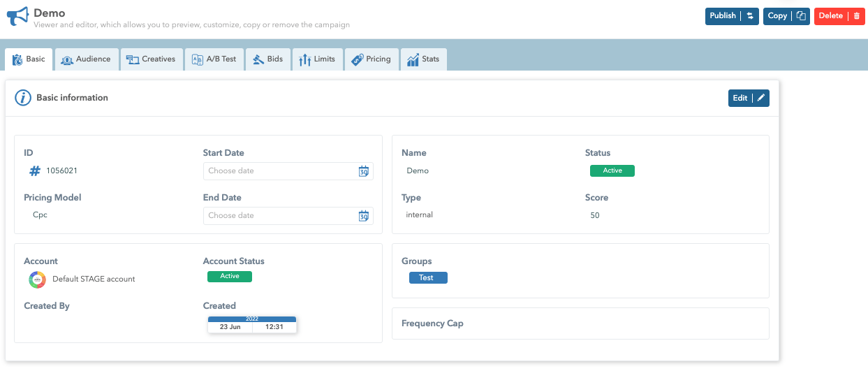This screenshot has width=868, height=371.
Task: Select the Limits tab
Action: (317, 59)
